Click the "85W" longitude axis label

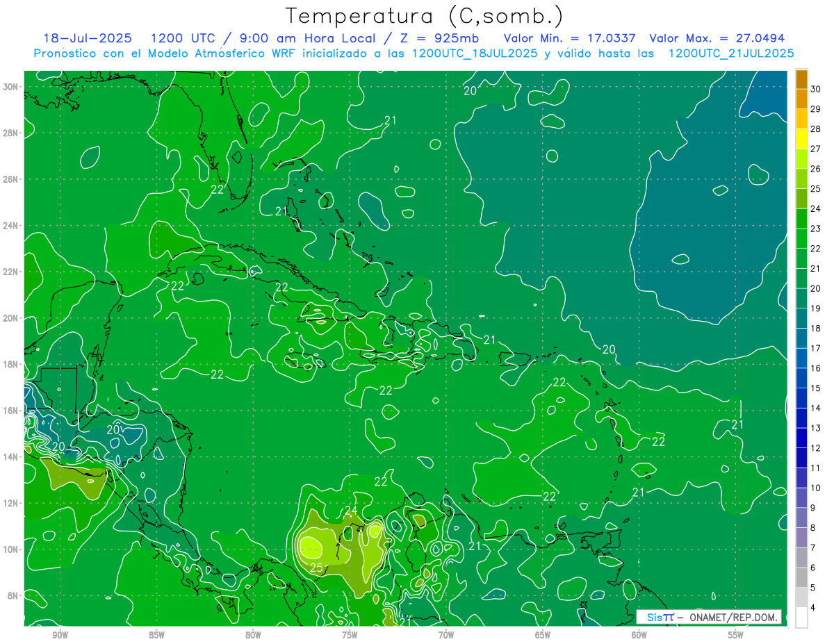click(x=157, y=635)
